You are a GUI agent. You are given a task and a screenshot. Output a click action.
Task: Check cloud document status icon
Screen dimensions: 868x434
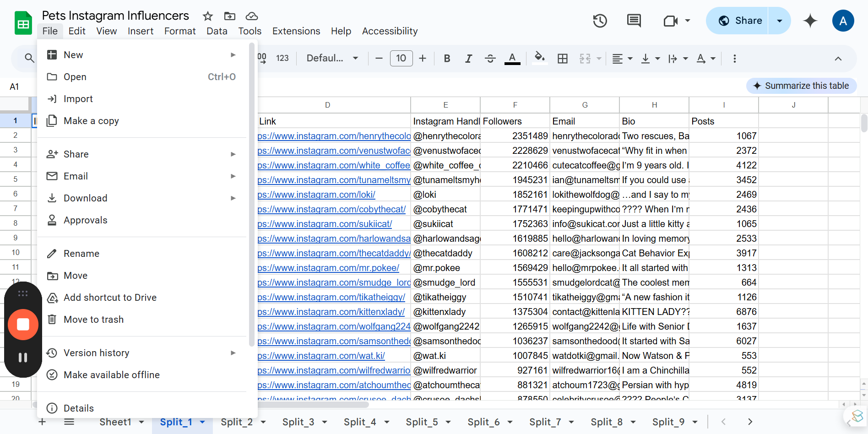pos(252,16)
